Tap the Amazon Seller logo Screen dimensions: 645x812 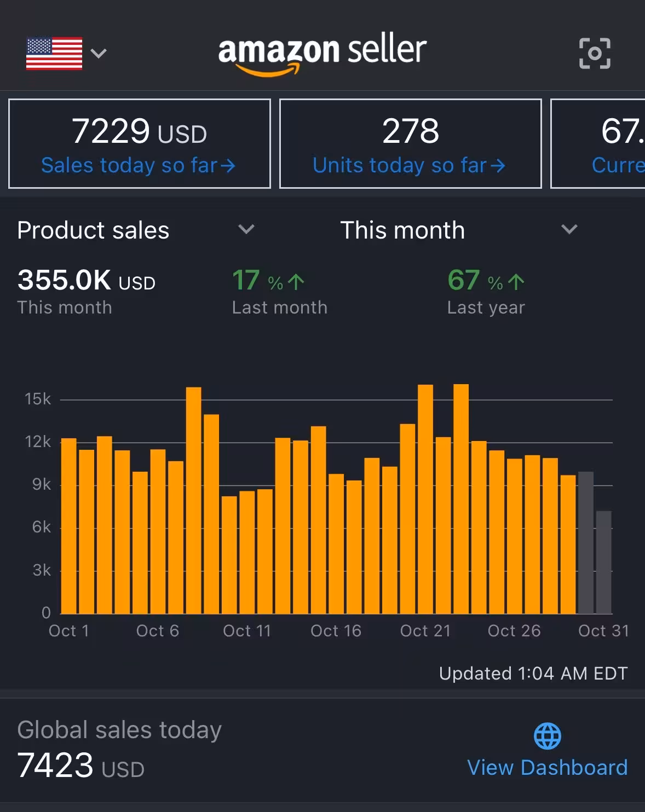pos(322,53)
